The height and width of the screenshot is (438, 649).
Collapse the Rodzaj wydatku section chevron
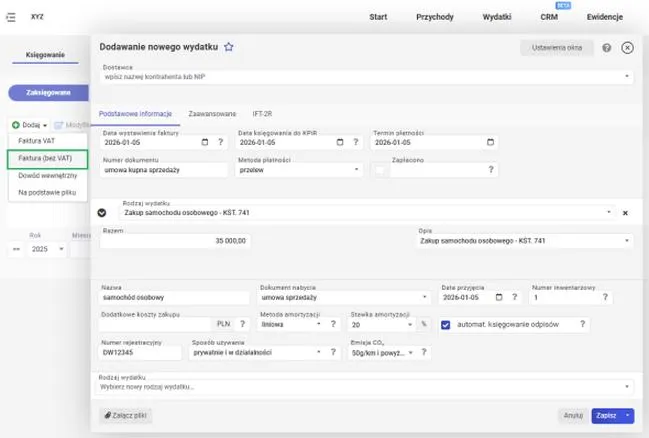[101, 212]
